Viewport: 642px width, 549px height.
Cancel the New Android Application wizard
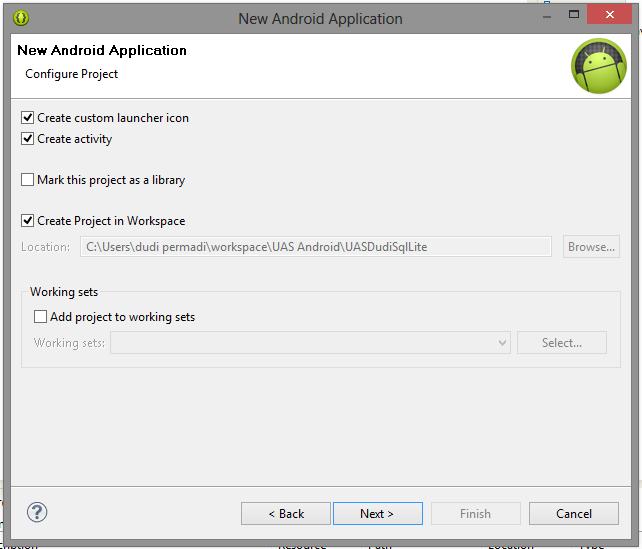pyautogui.click(x=574, y=513)
